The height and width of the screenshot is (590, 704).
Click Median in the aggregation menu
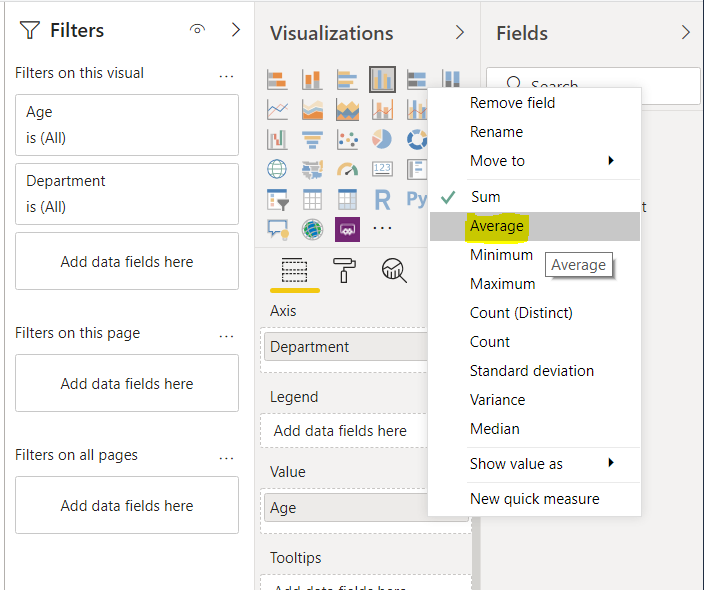pyautogui.click(x=495, y=429)
